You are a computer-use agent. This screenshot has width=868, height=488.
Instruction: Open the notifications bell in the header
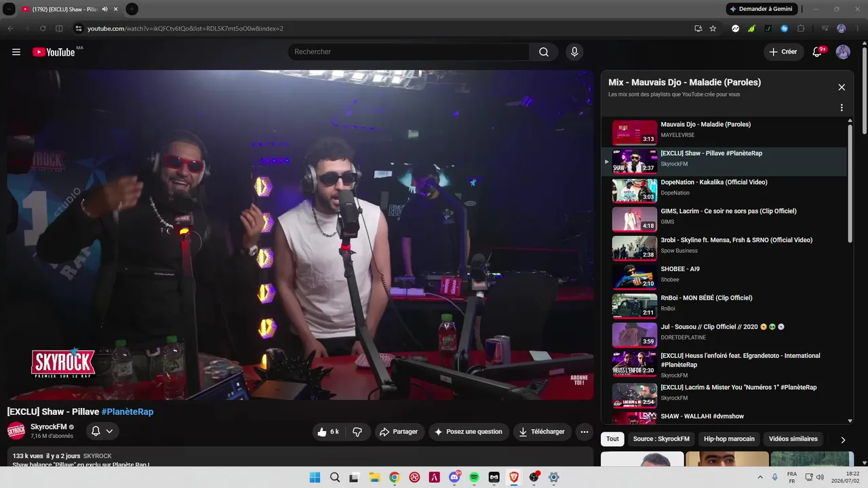(817, 52)
